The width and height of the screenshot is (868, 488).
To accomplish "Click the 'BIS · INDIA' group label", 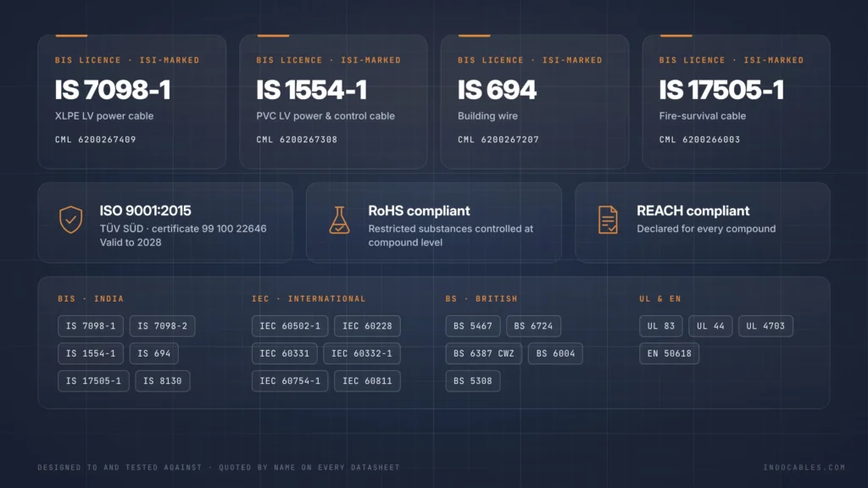I will 91,299.
